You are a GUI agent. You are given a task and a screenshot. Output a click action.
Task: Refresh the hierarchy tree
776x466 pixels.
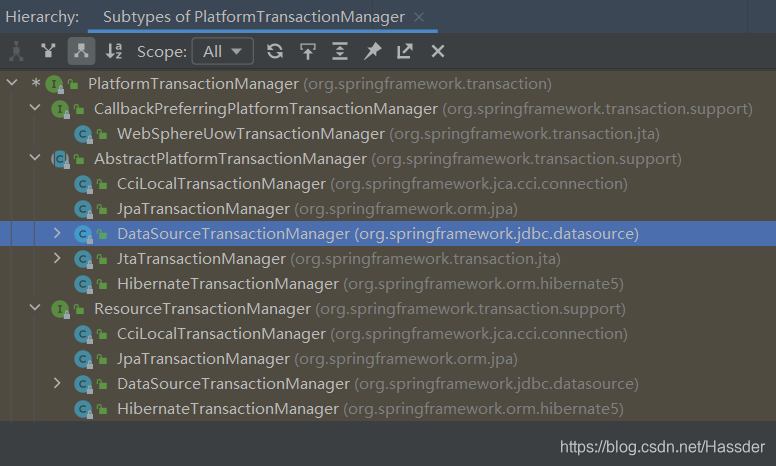click(x=275, y=51)
